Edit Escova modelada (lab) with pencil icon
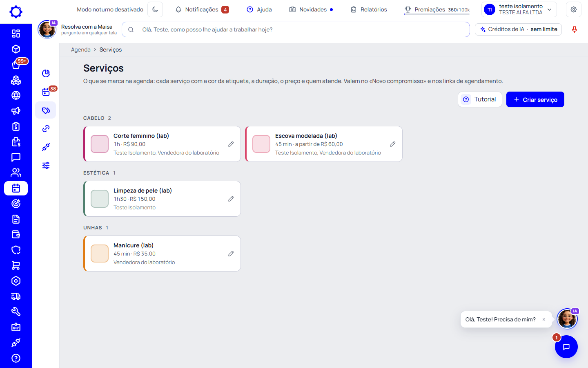Image resolution: width=588 pixels, height=368 pixels. [x=393, y=144]
